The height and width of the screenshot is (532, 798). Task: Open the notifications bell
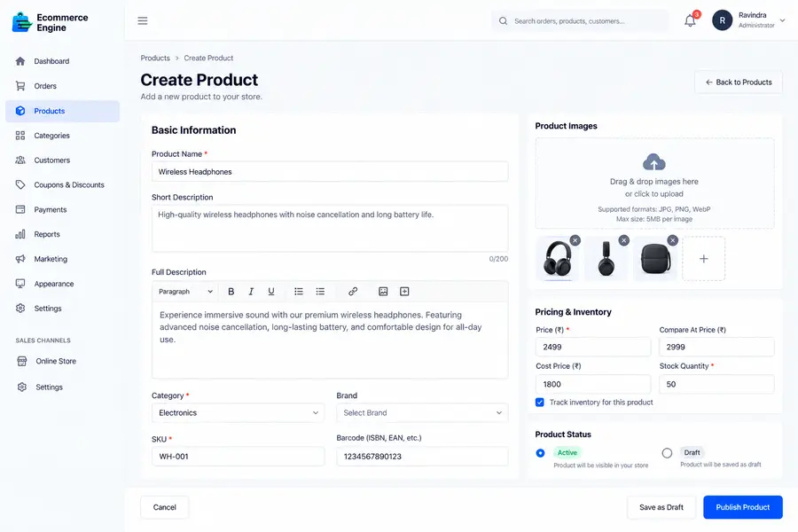point(690,20)
